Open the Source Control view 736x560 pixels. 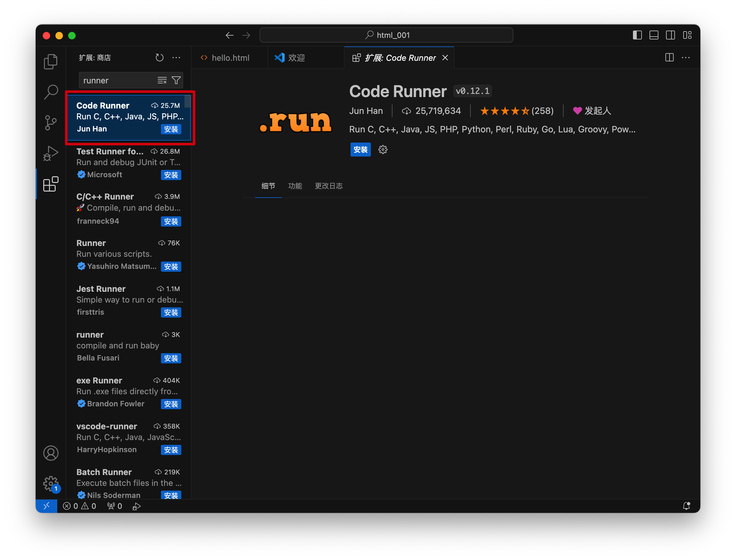click(x=51, y=123)
